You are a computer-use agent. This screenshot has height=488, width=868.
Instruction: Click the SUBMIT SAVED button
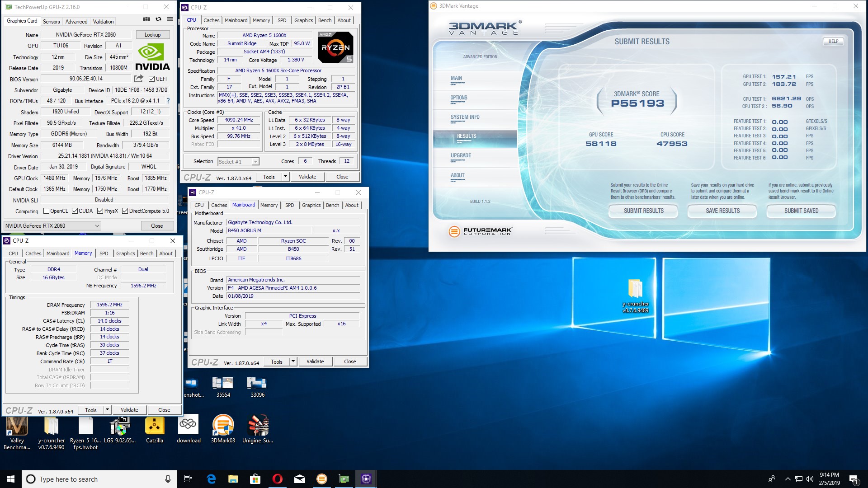[801, 211]
